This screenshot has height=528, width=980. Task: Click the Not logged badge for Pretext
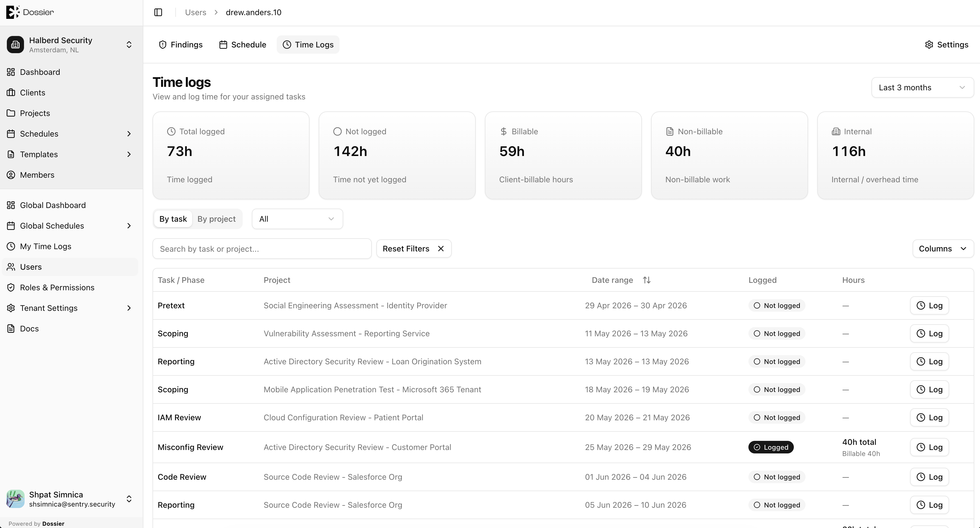pyautogui.click(x=777, y=306)
